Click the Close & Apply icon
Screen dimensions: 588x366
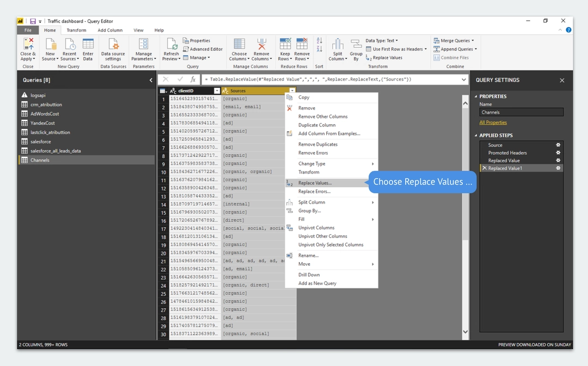28,44
